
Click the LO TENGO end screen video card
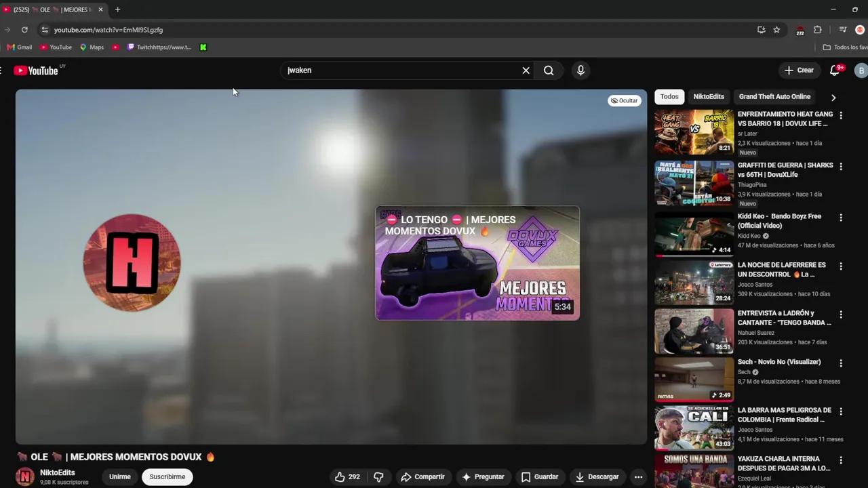pyautogui.click(x=477, y=263)
